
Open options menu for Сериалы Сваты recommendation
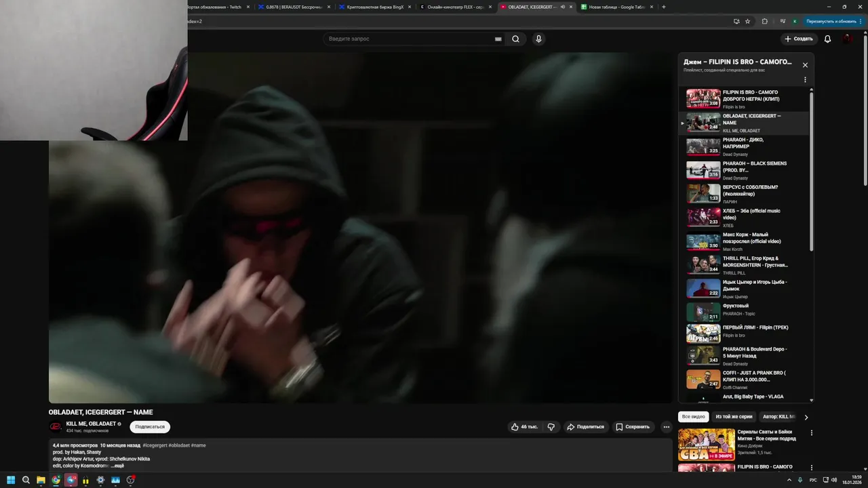(811, 432)
